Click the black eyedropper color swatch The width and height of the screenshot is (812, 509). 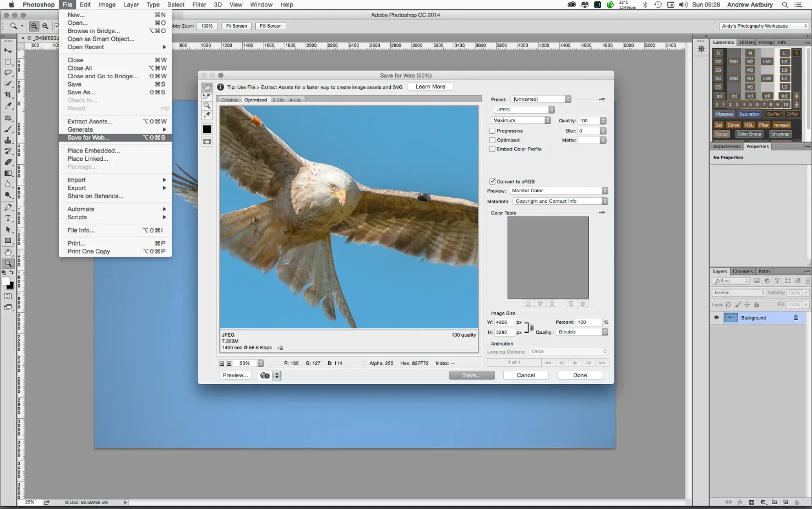[x=207, y=129]
